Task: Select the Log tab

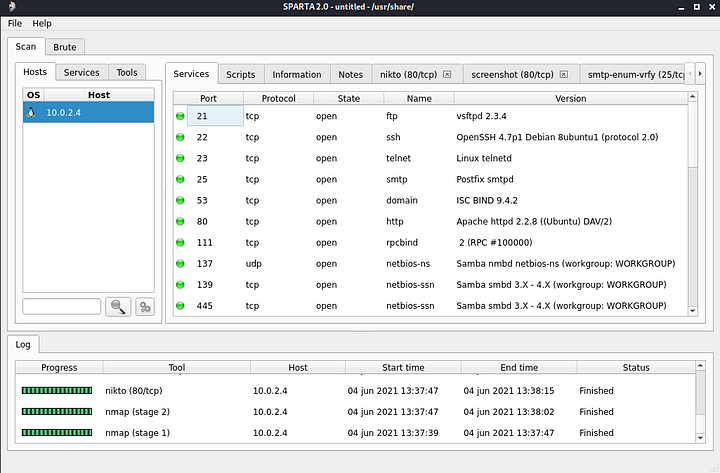Action: click(23, 344)
